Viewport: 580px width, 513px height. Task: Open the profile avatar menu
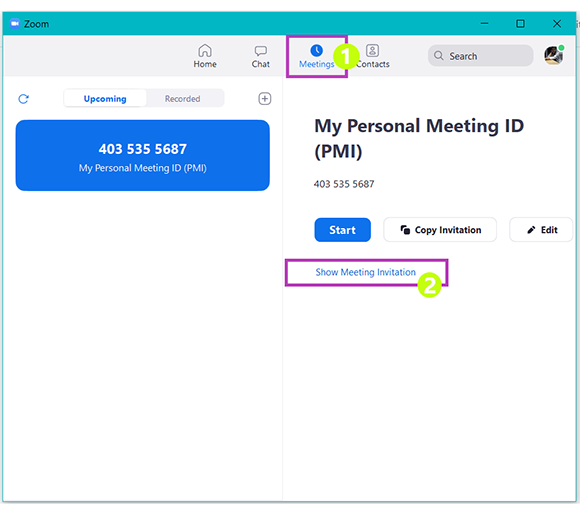pyautogui.click(x=554, y=55)
